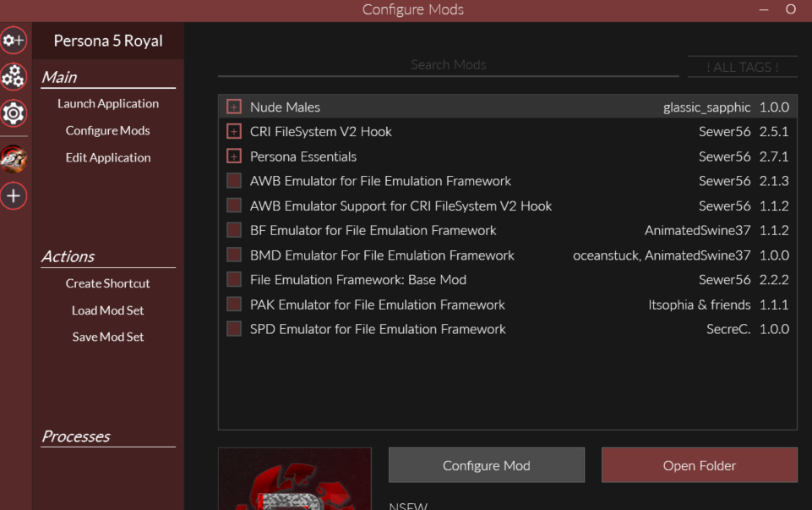The width and height of the screenshot is (812, 510).
Task: Enable File Emulation Framework: Base Mod checkbox
Action: coord(234,280)
